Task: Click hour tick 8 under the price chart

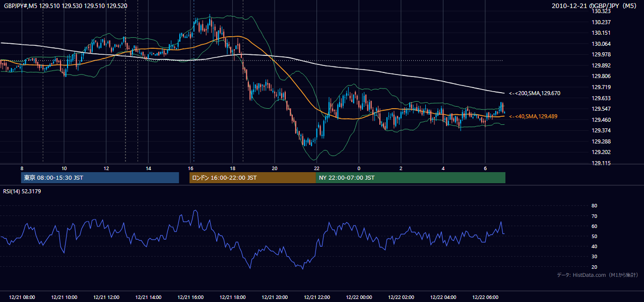Action: pos(22,168)
